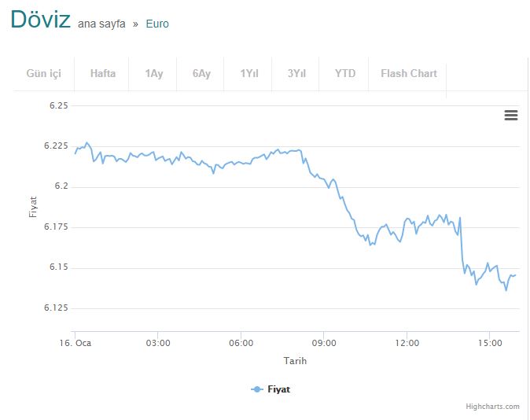Viewport: 530px width, 420px height.
Task: Open the Euro breadcrumb link
Action: [157, 24]
